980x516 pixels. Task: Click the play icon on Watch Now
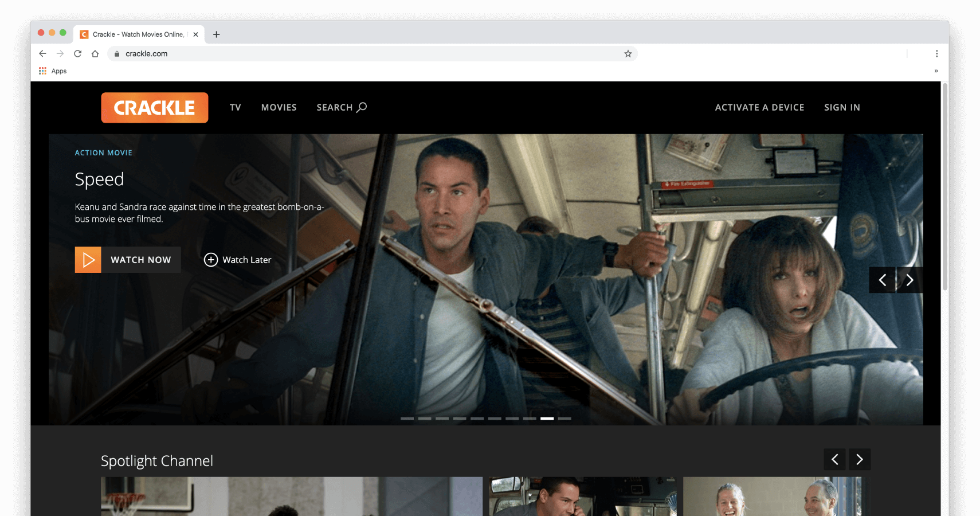[88, 260]
